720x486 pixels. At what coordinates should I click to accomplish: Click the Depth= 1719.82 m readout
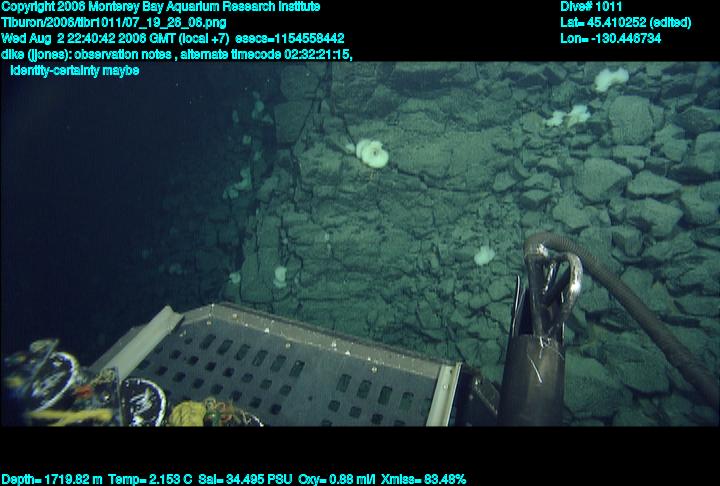tap(51, 480)
